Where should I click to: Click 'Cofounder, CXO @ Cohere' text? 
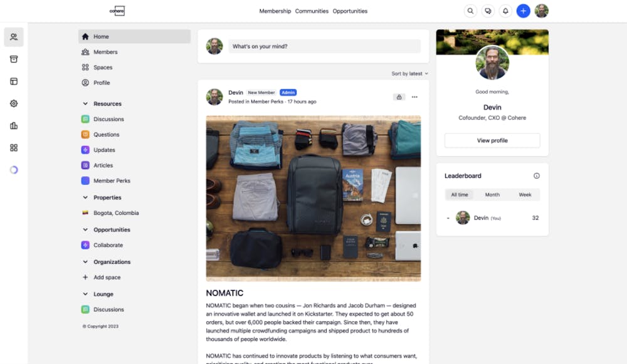492,118
